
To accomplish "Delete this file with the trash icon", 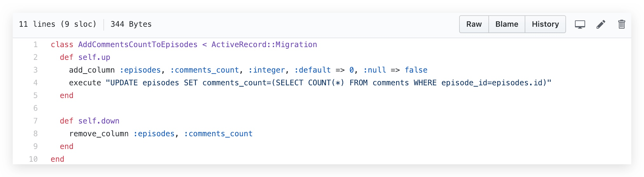I will (621, 24).
